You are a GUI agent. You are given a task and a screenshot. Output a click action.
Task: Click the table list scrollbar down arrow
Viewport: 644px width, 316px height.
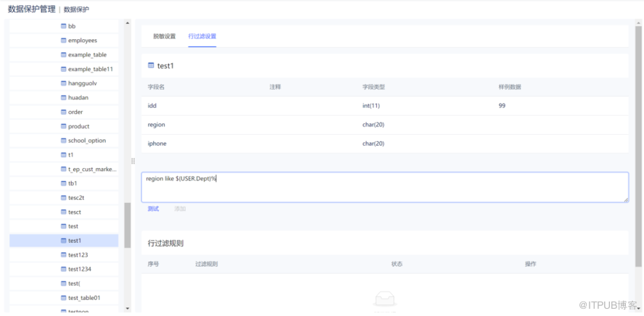[128, 308]
